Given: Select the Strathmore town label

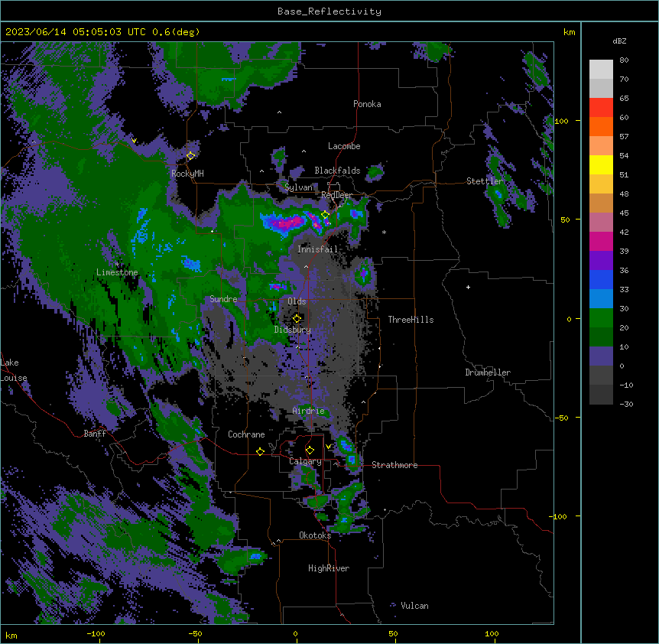Looking at the screenshot, I should (x=394, y=465).
